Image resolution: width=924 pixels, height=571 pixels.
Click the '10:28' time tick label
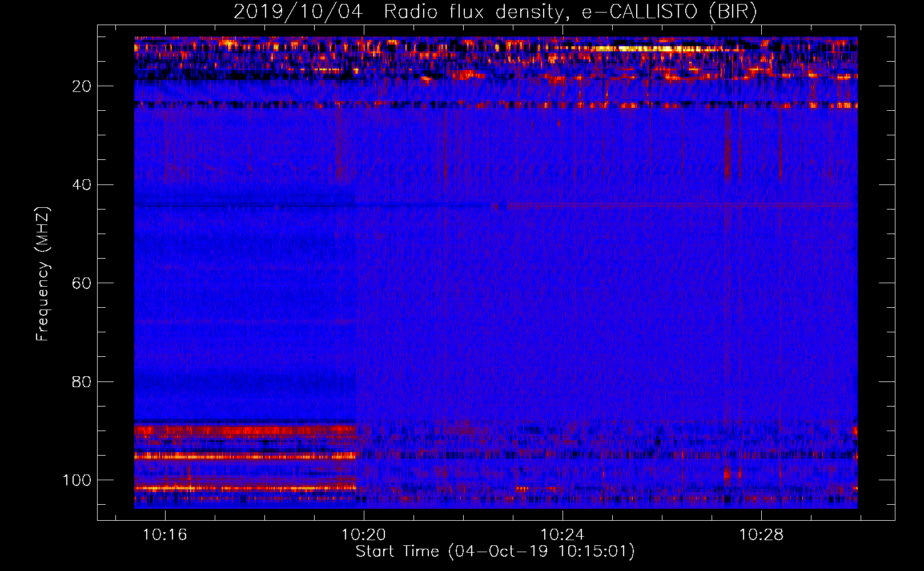[x=761, y=535]
